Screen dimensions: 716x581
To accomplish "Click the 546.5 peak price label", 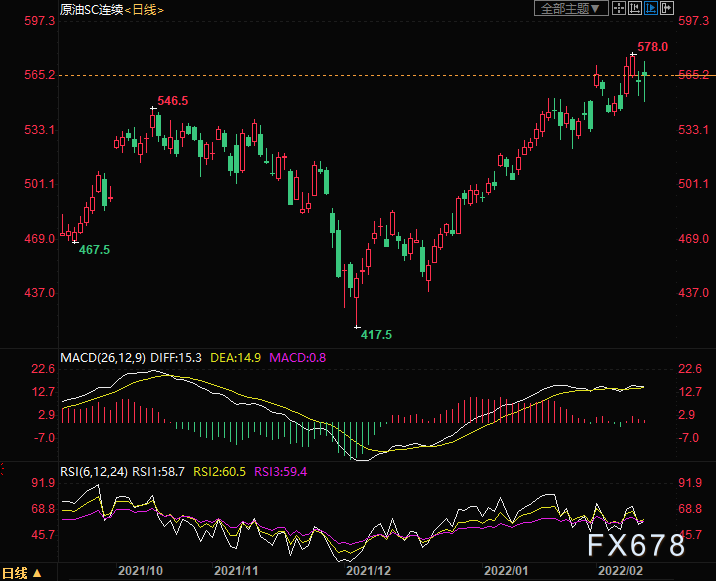I will coord(173,100).
